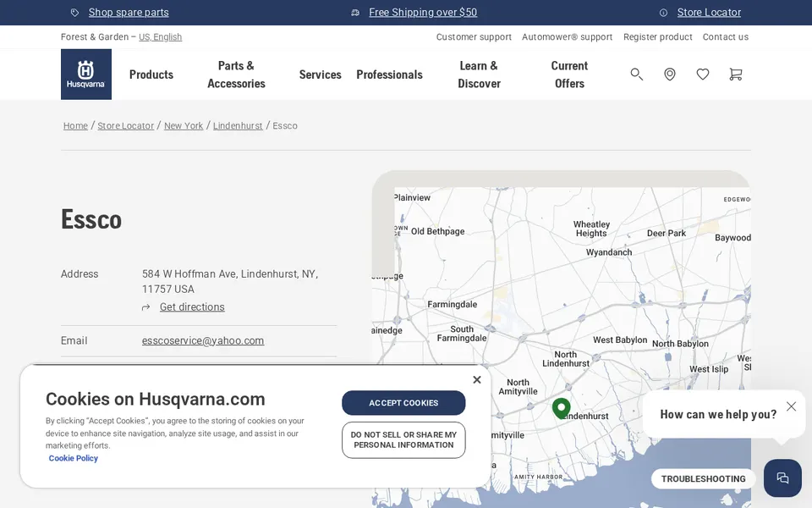Close the cookie banner with the X

[477, 380]
